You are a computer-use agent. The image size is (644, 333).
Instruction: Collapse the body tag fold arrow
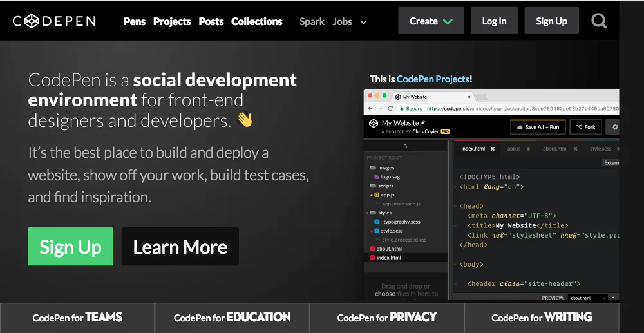[x=455, y=265]
